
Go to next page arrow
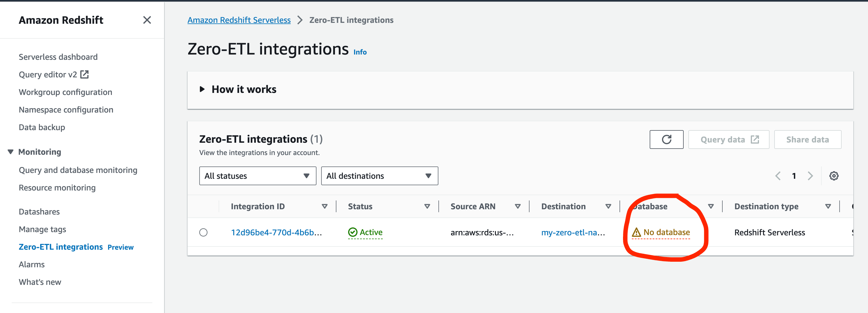[x=810, y=176]
